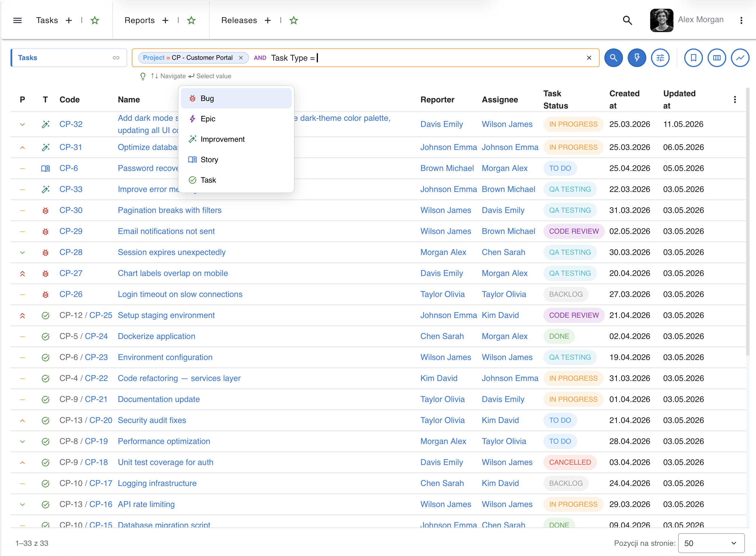Open Chart labels overlap on mobile task

coord(173,273)
